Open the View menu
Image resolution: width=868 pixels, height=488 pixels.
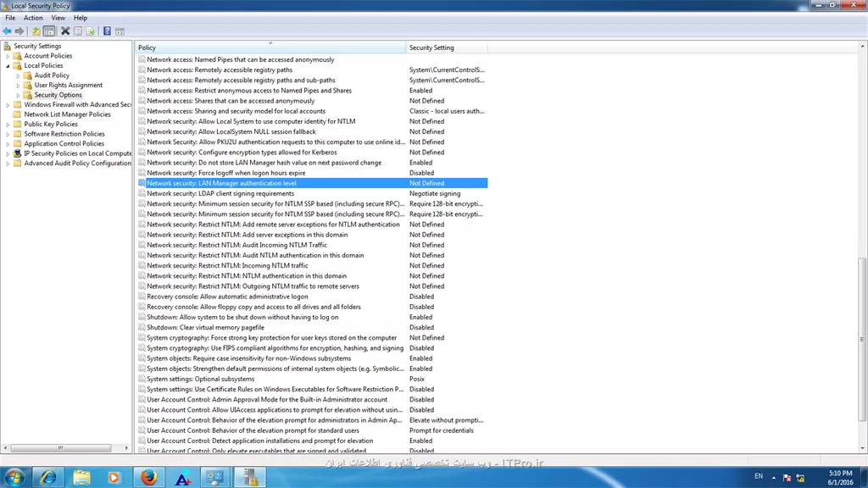click(58, 18)
